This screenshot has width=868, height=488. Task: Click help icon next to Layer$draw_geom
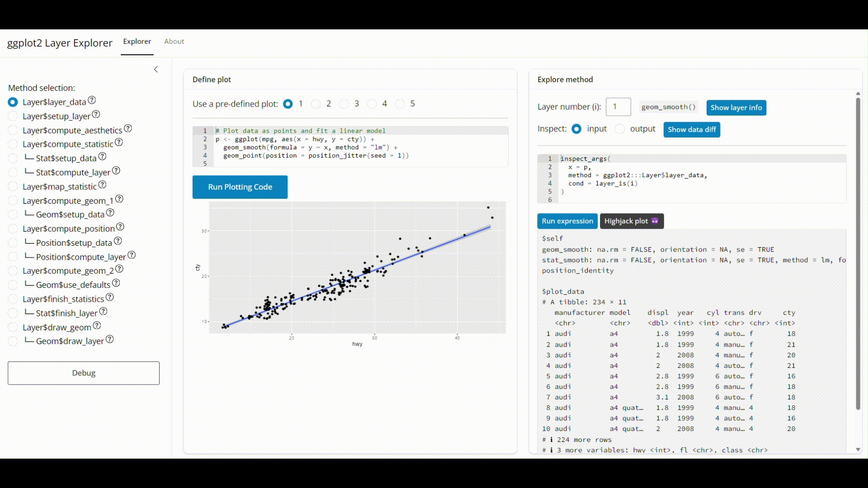click(97, 326)
